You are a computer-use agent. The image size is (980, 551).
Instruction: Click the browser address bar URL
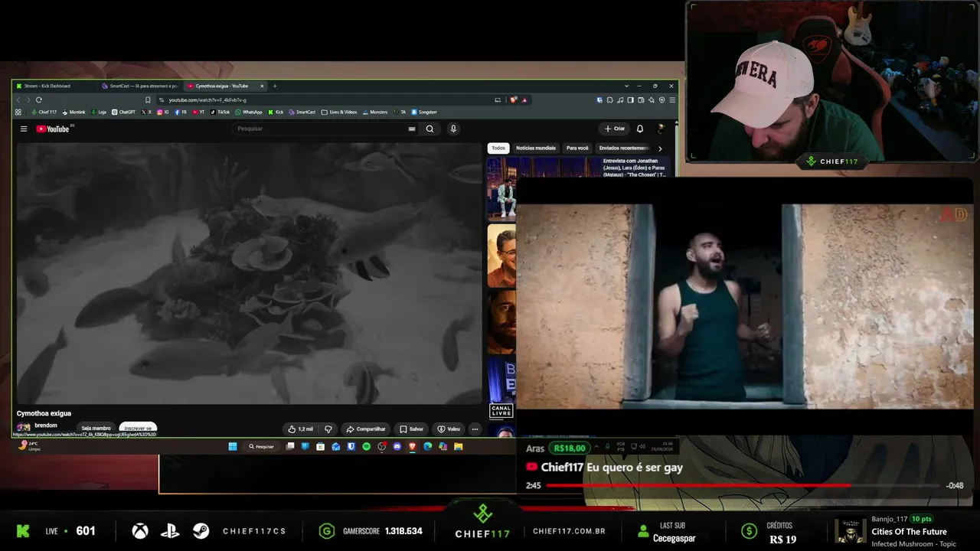(207, 99)
